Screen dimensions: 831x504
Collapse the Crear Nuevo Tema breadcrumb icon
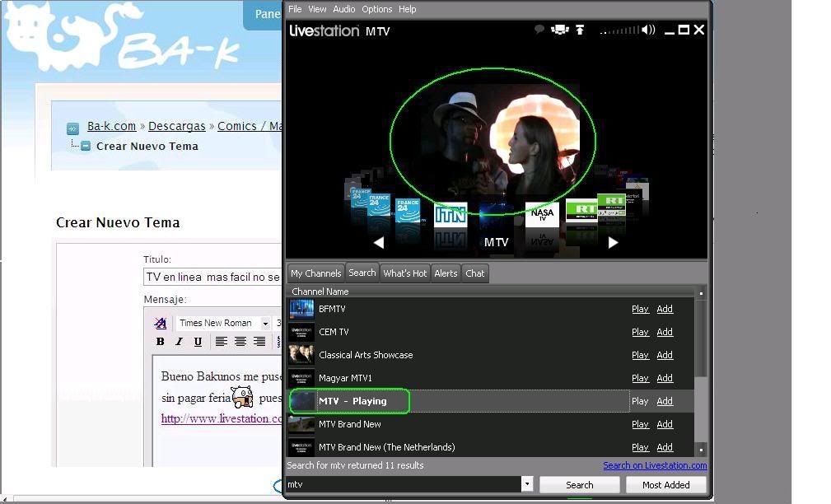(86, 146)
